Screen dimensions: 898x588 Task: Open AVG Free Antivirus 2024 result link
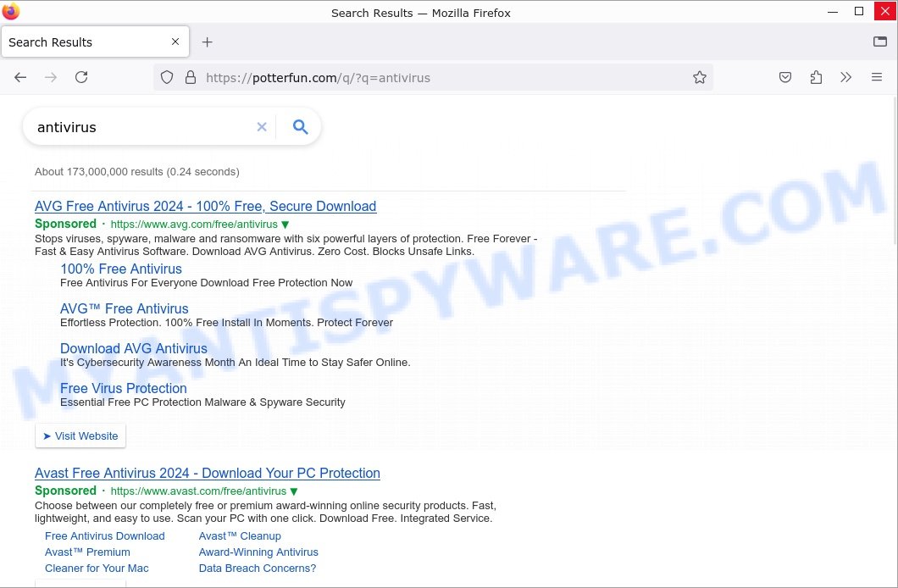coord(205,206)
